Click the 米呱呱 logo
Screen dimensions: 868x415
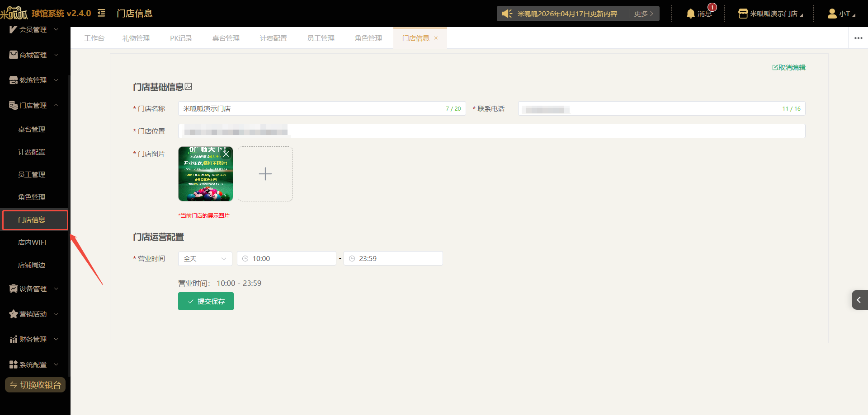14,13
